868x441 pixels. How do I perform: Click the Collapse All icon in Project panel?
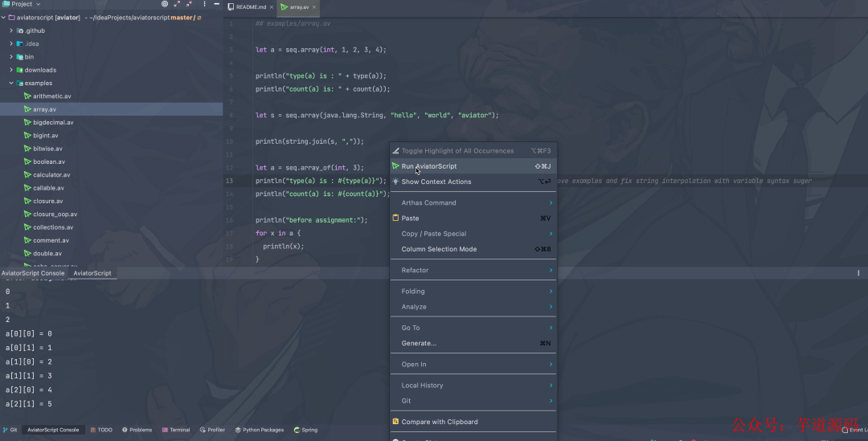[x=190, y=4]
